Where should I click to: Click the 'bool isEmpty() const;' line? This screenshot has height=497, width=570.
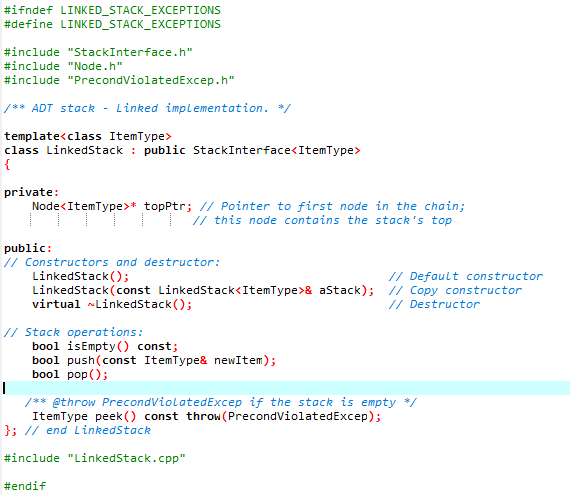(x=105, y=346)
